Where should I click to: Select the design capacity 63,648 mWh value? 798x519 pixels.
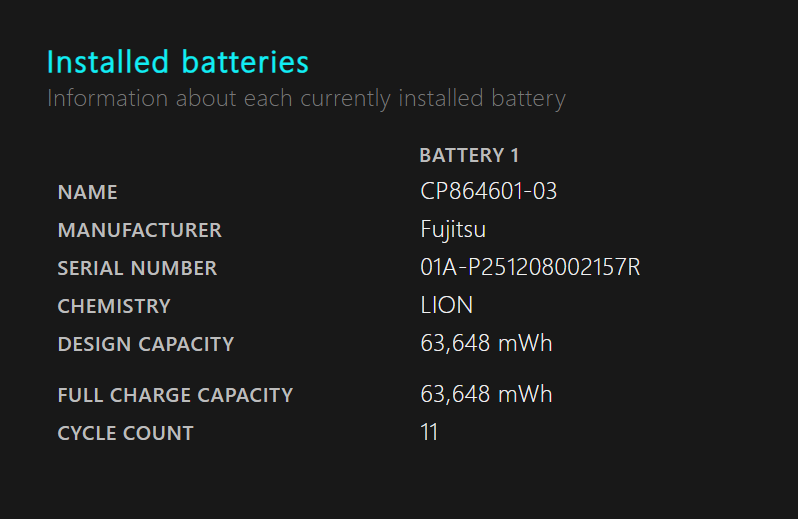coord(486,343)
